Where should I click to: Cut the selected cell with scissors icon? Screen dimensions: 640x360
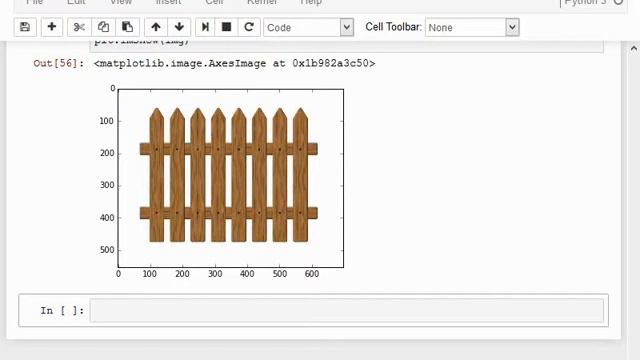point(79,27)
